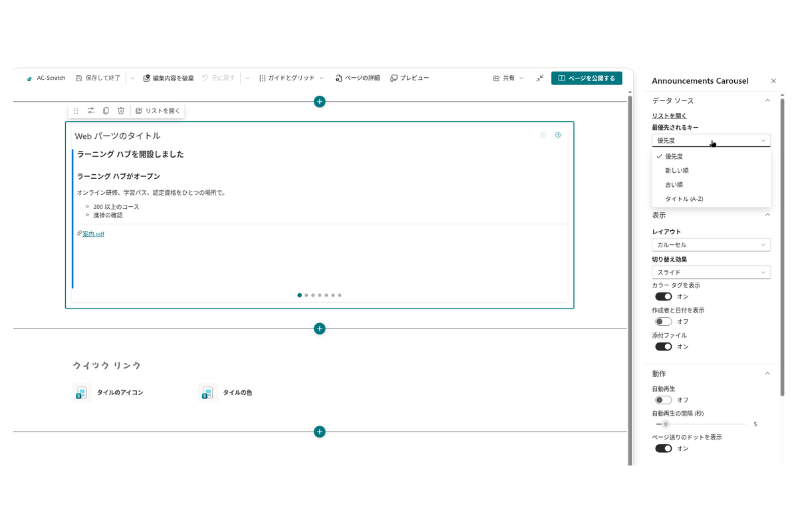Screen dimensions: 798x532
Task: Open the タイルのアイコン quick link
Action: pyautogui.click(x=120, y=393)
